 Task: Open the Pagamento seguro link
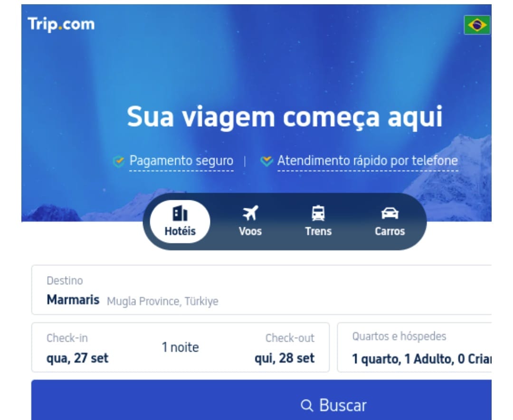tap(181, 161)
